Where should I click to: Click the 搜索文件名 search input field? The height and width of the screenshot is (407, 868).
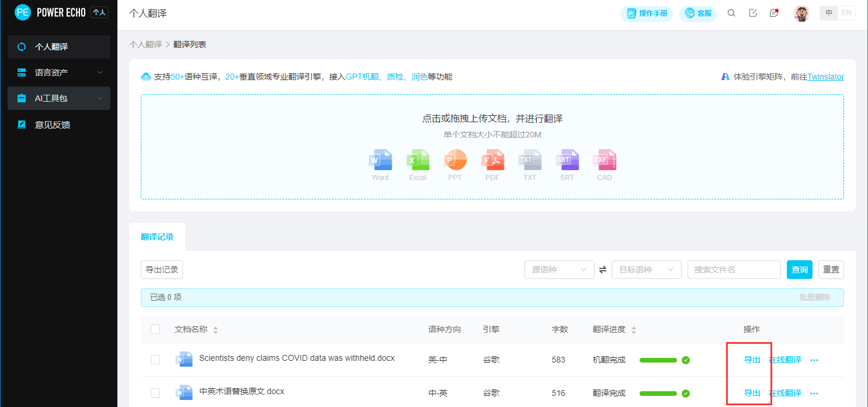(x=734, y=270)
